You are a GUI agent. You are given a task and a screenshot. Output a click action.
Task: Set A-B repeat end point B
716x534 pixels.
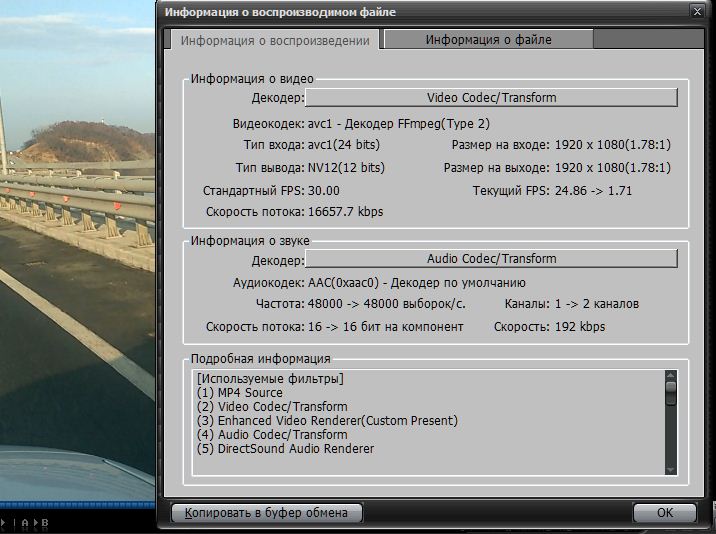click(x=44, y=522)
